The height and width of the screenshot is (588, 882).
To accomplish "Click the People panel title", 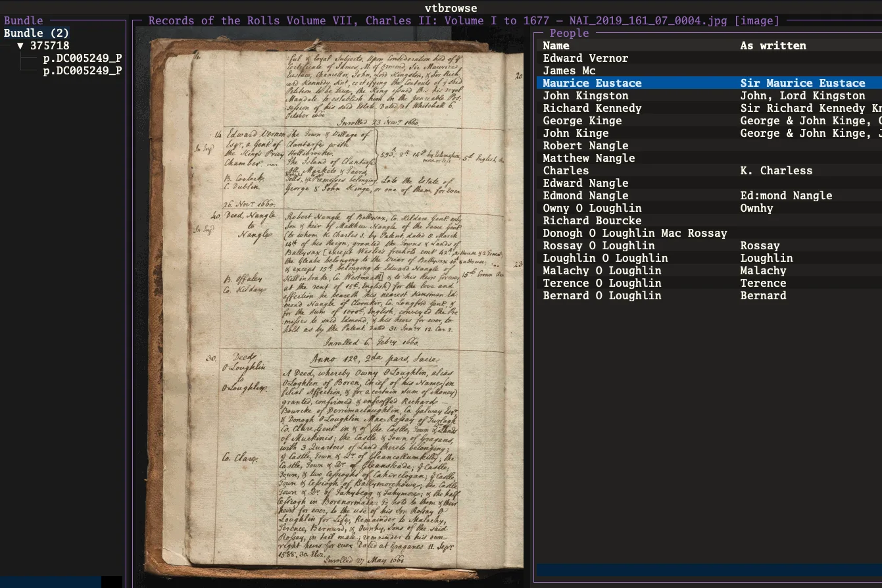I will click(x=569, y=33).
